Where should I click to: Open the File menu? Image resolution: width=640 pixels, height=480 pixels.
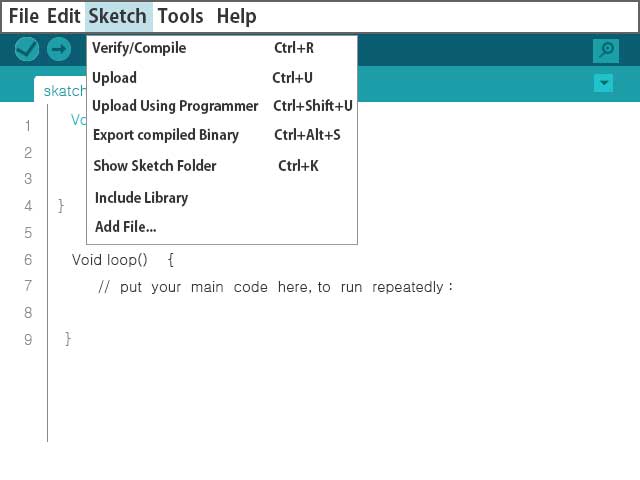[x=24, y=16]
